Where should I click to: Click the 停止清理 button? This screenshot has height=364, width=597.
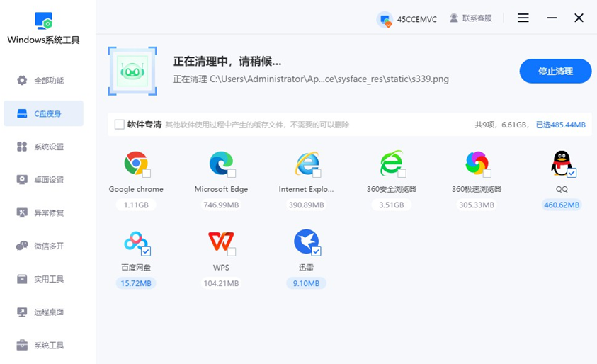click(x=555, y=72)
